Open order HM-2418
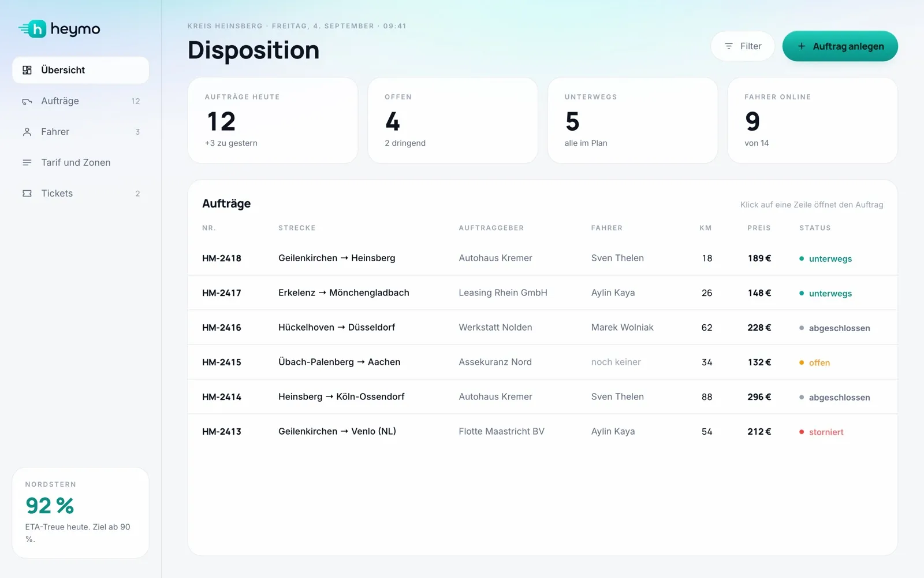The height and width of the screenshot is (578, 924). pos(543,258)
